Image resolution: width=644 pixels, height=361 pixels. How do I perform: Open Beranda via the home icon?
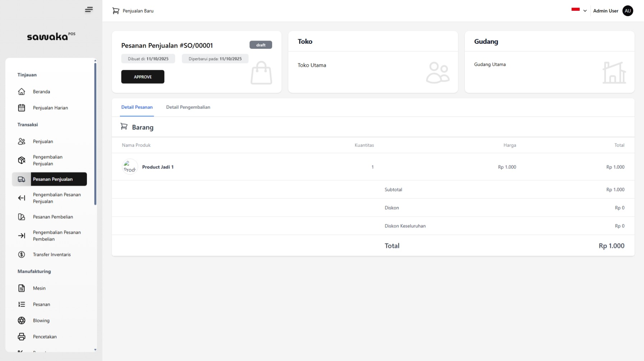22,92
